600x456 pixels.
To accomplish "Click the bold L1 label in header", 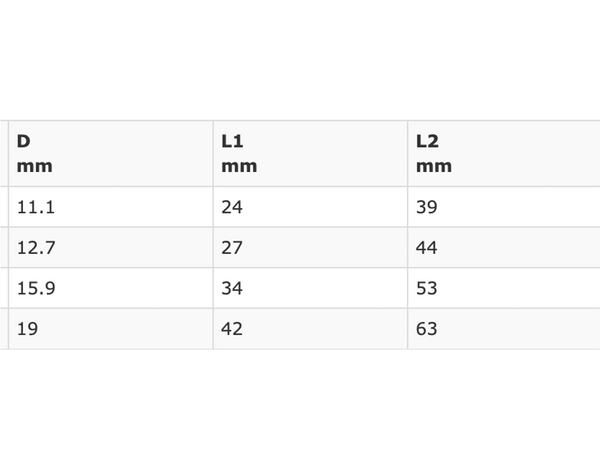I will pyautogui.click(x=232, y=141).
